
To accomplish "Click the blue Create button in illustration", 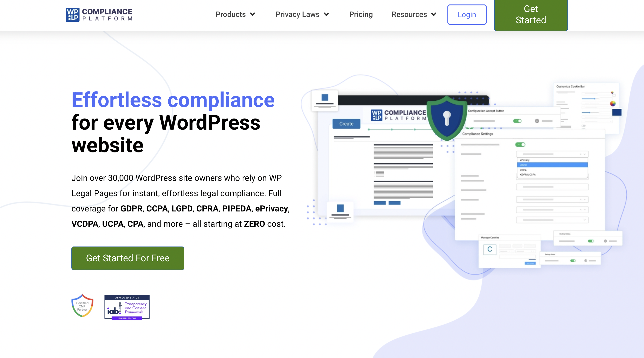I will pos(346,124).
